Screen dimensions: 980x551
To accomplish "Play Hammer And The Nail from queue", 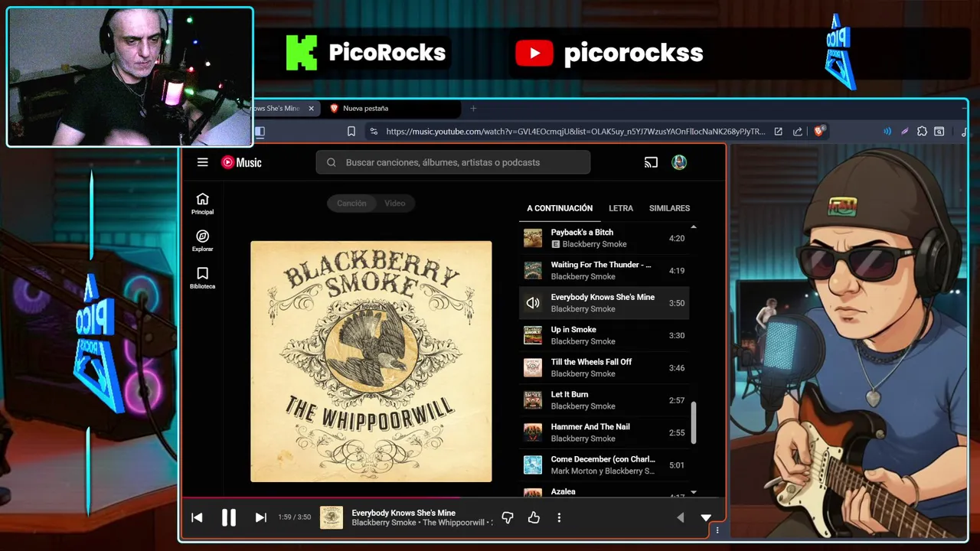I will pyautogui.click(x=604, y=432).
